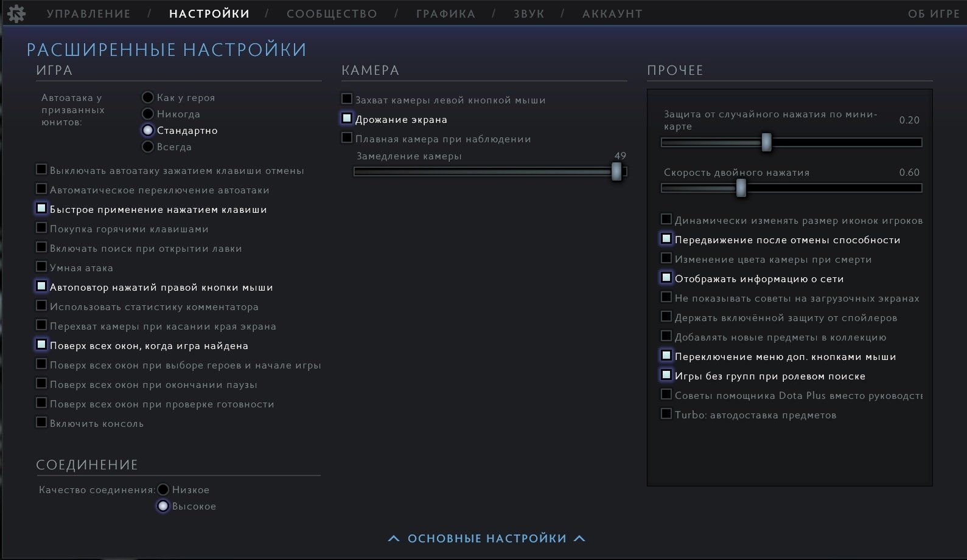Viewport: 967px width, 560px height.
Task: Uncheck 'Быстрое применение нажатием клавиши'
Action: [41, 209]
